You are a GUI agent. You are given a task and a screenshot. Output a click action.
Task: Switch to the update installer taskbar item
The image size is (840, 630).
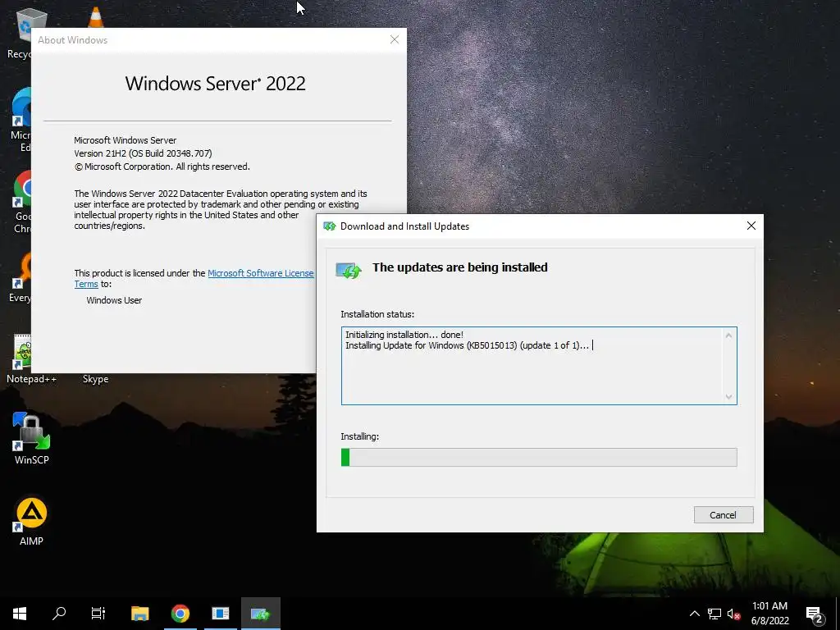click(260, 614)
